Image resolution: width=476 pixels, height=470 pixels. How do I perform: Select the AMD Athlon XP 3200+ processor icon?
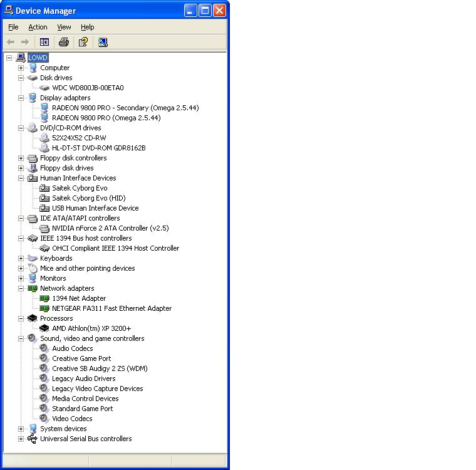click(44, 328)
